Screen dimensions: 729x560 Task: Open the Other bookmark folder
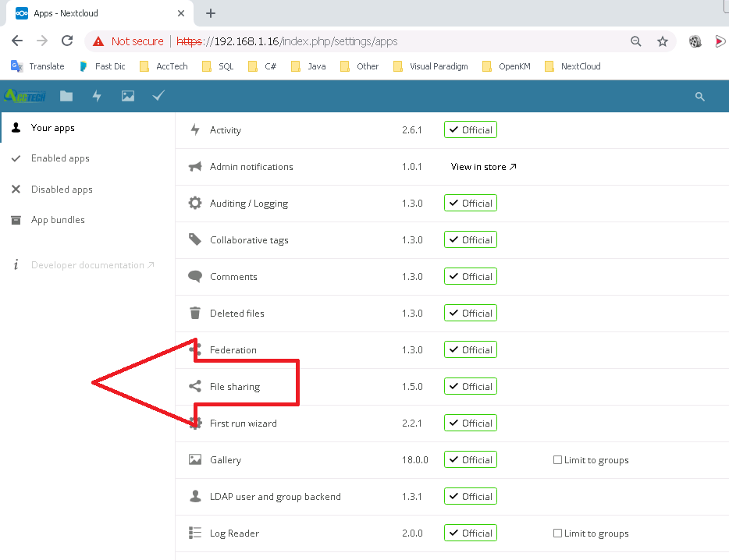[360, 66]
